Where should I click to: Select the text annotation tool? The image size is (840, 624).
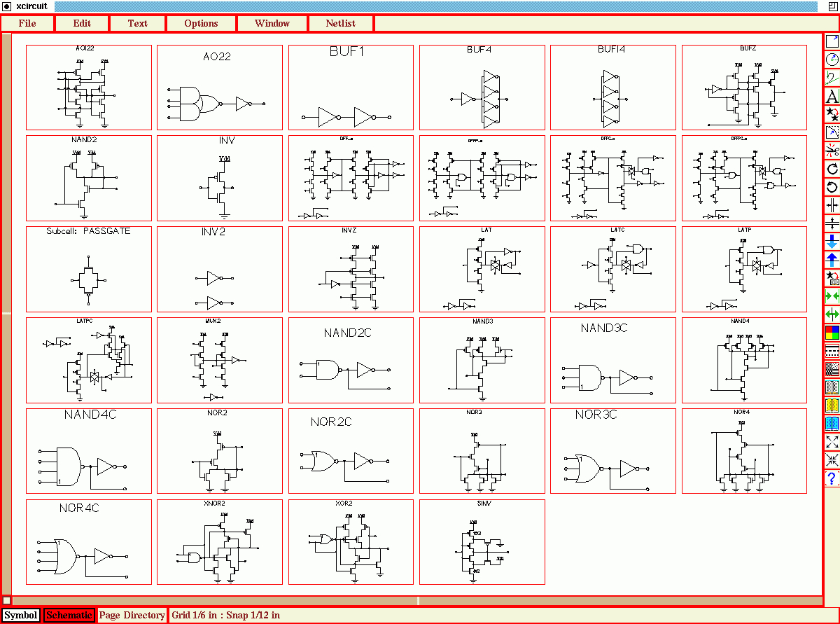[x=832, y=96]
